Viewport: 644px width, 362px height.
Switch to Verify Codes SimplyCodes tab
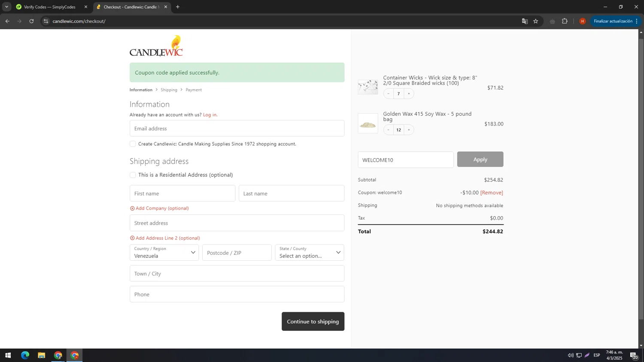49,7
